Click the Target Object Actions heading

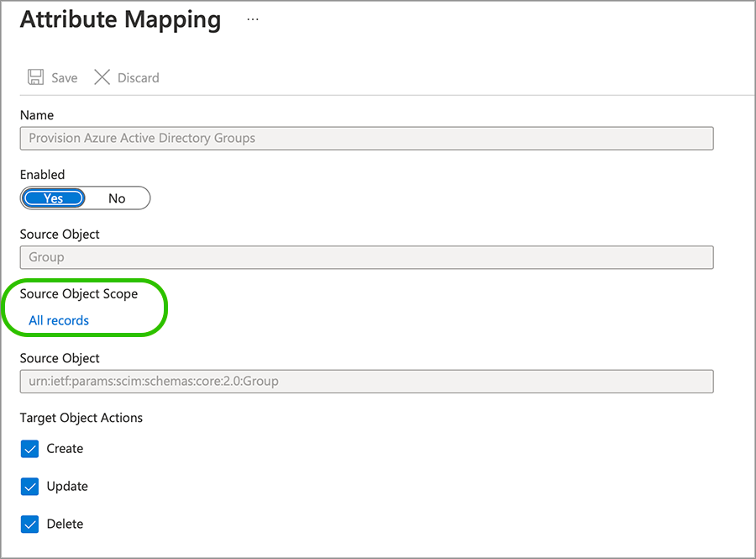[x=81, y=418]
